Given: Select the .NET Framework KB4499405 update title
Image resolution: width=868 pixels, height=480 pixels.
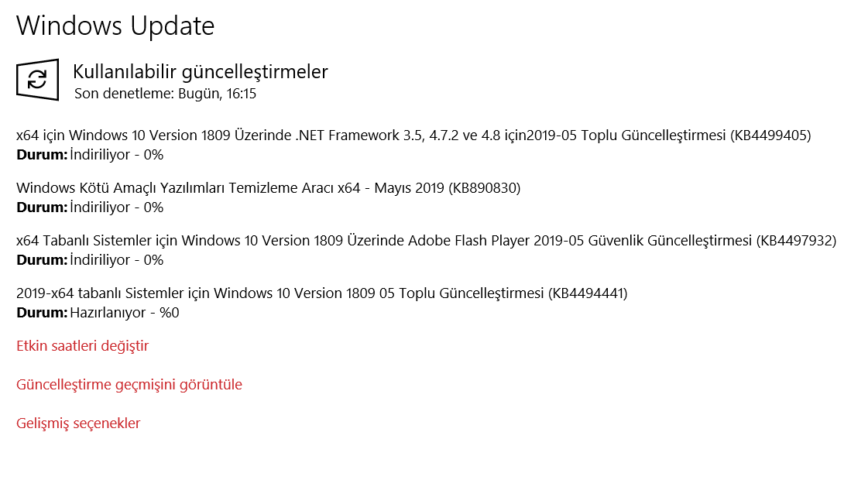Looking at the screenshot, I should (413, 135).
